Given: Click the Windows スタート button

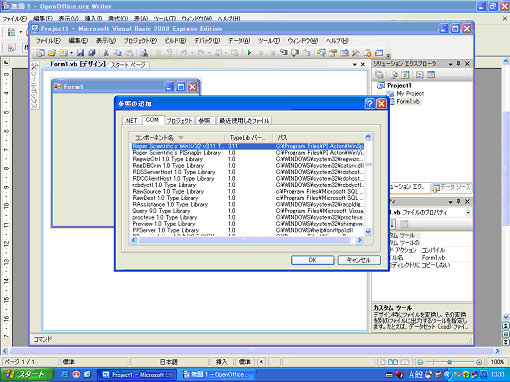Looking at the screenshot, I should [x=27, y=375].
